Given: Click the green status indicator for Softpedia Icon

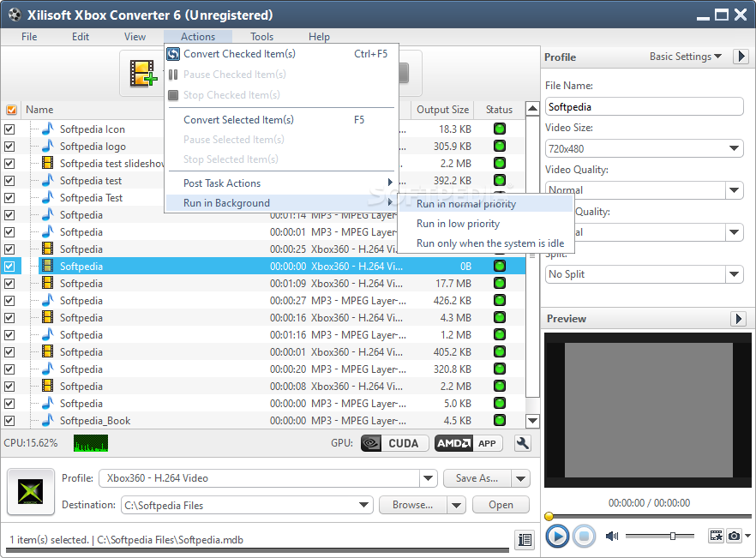Looking at the screenshot, I should pos(500,129).
